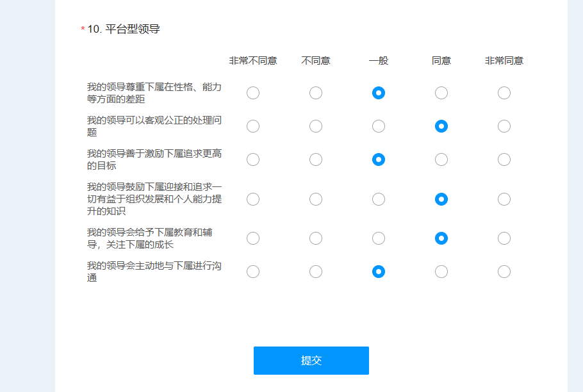Select 一般 for 鼓励下属迎接和追求 row
Screen dimensions: 583x392
point(379,199)
